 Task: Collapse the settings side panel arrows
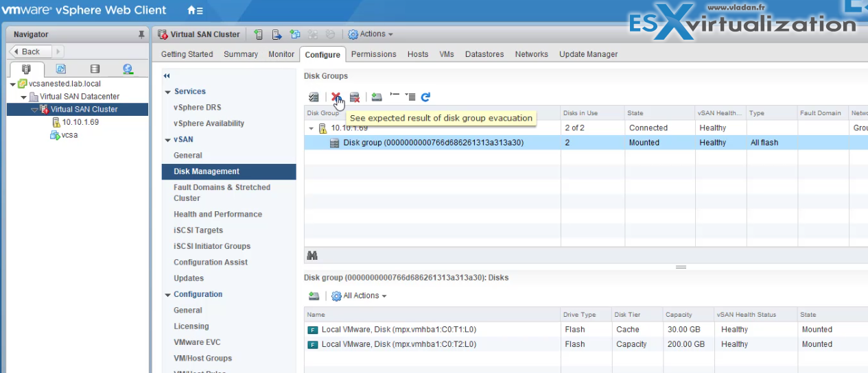[167, 76]
